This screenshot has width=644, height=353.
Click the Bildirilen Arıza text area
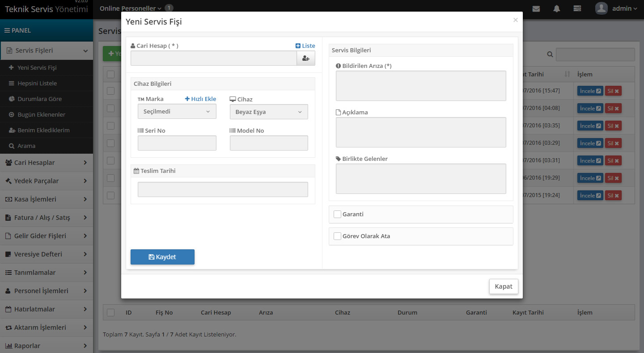coord(420,86)
